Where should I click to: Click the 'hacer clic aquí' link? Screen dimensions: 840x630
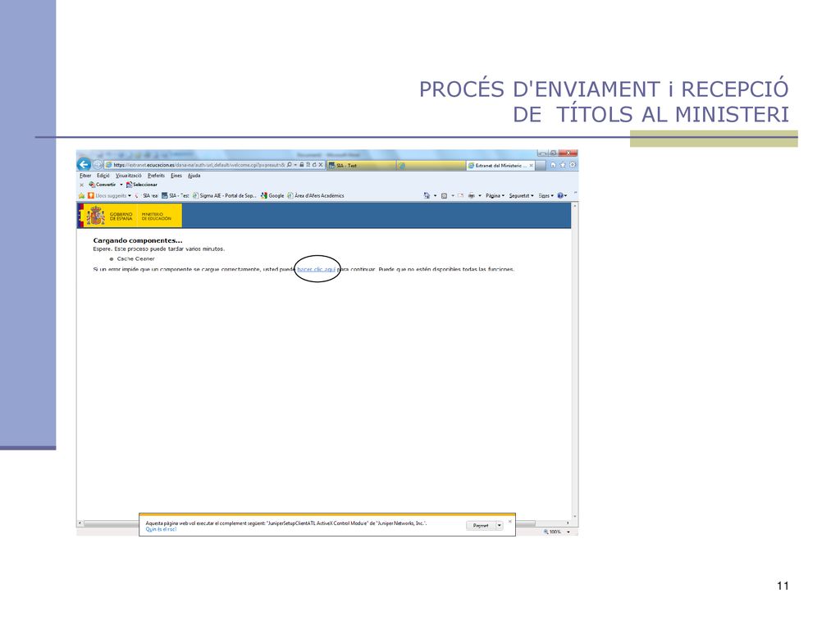point(317,269)
